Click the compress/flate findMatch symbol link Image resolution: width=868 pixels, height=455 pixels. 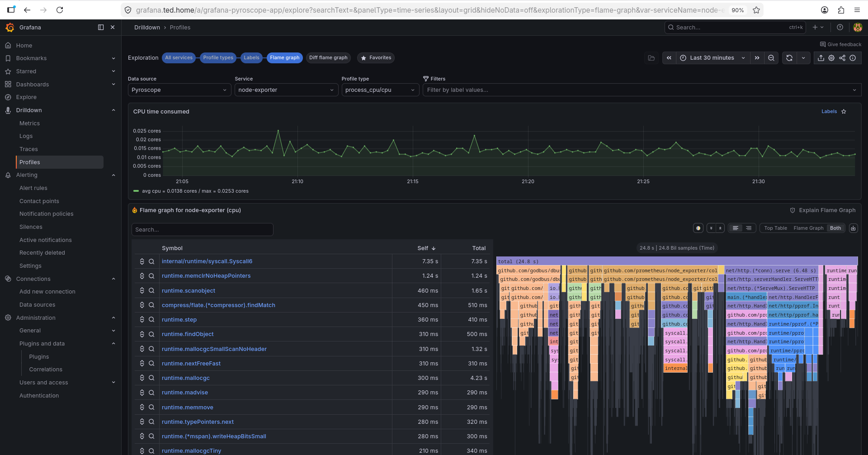pyautogui.click(x=218, y=305)
